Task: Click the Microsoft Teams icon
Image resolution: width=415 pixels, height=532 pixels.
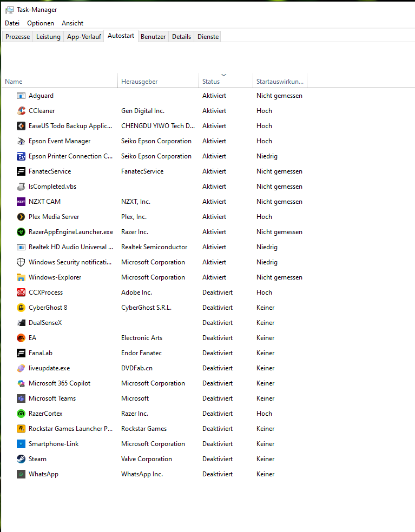Action: 21,398
